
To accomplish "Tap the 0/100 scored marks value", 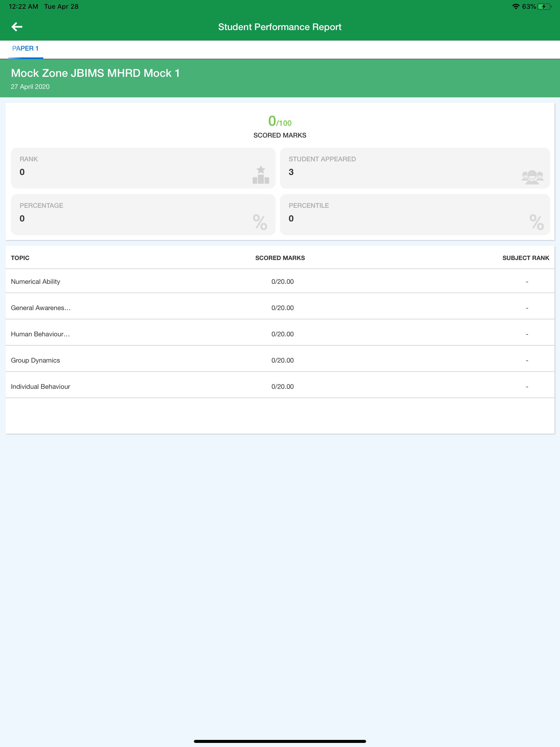I will [x=280, y=121].
